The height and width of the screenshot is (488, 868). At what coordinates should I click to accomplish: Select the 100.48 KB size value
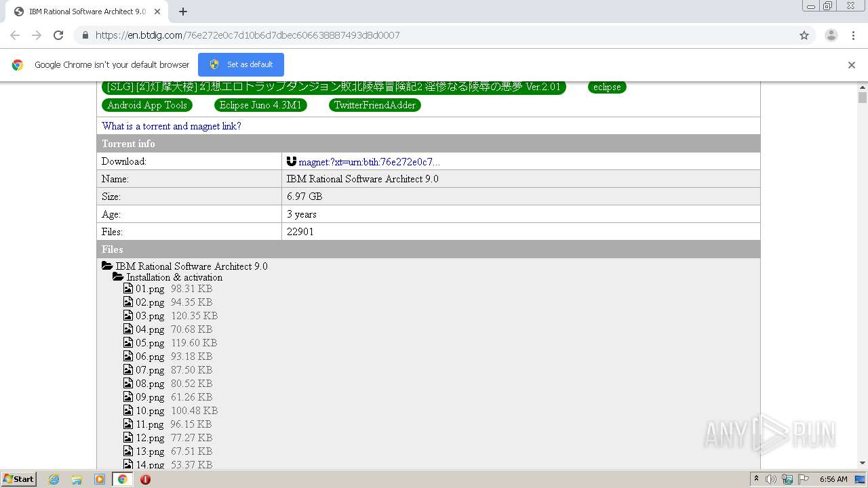click(x=194, y=411)
